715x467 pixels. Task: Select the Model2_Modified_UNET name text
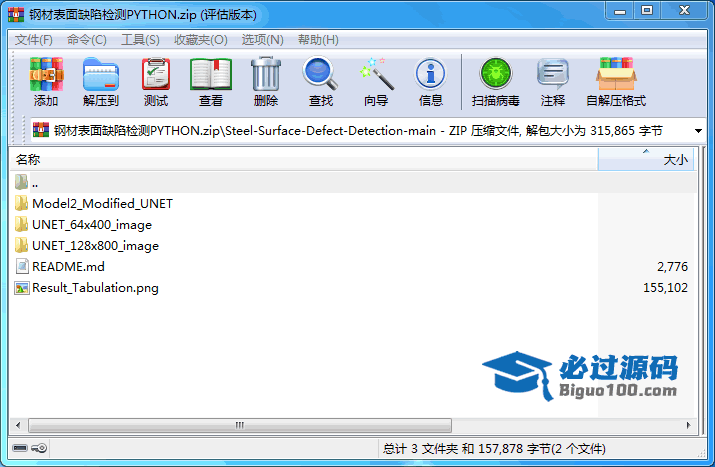(x=103, y=203)
